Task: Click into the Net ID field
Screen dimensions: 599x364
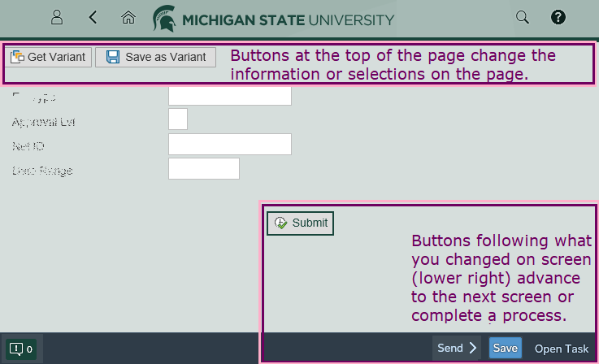Action: (229, 145)
